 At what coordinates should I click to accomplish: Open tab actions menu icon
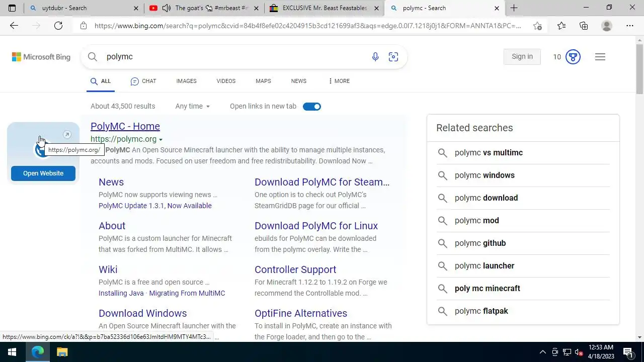point(12,8)
